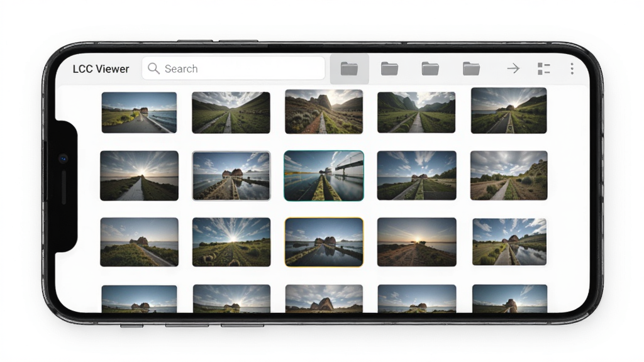
Task: Open the yellow-outlined rock reflection thumbnail
Action: (324, 242)
